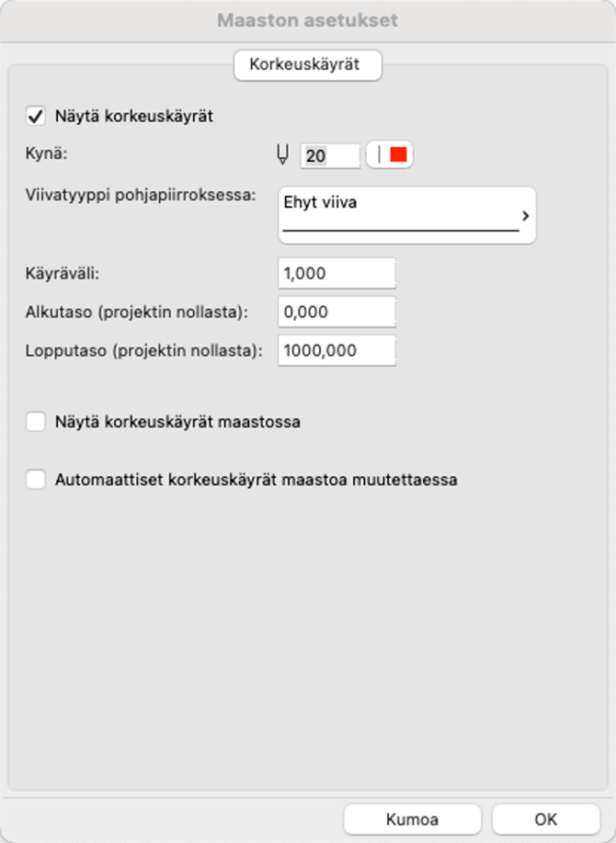Viewport: 616px width, 843px height.
Task: Click the solid line preview under Ehyt viiva
Action: point(400,229)
